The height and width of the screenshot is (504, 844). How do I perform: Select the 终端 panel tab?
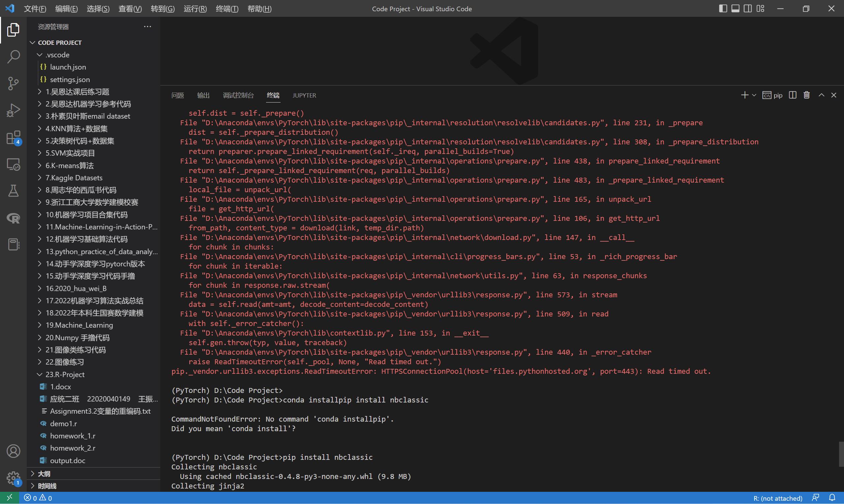pyautogui.click(x=273, y=96)
